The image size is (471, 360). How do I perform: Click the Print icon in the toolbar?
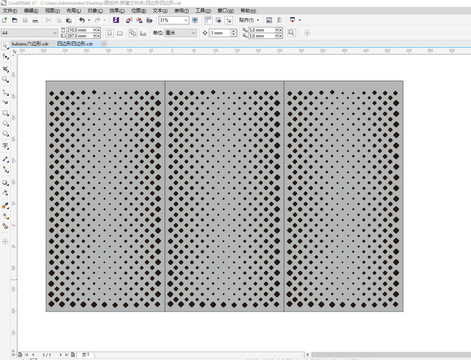35,20
